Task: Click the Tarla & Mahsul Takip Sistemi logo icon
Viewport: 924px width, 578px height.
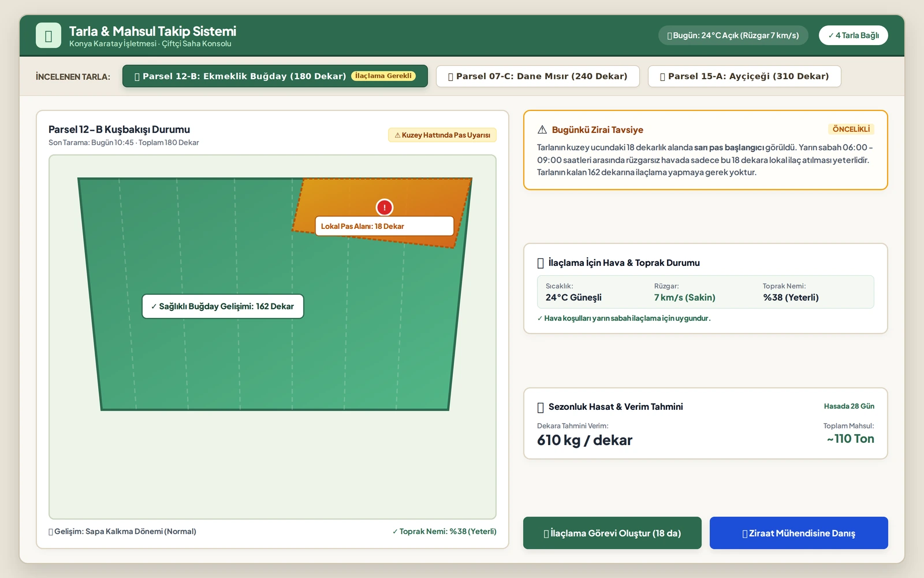Action: [x=49, y=35]
